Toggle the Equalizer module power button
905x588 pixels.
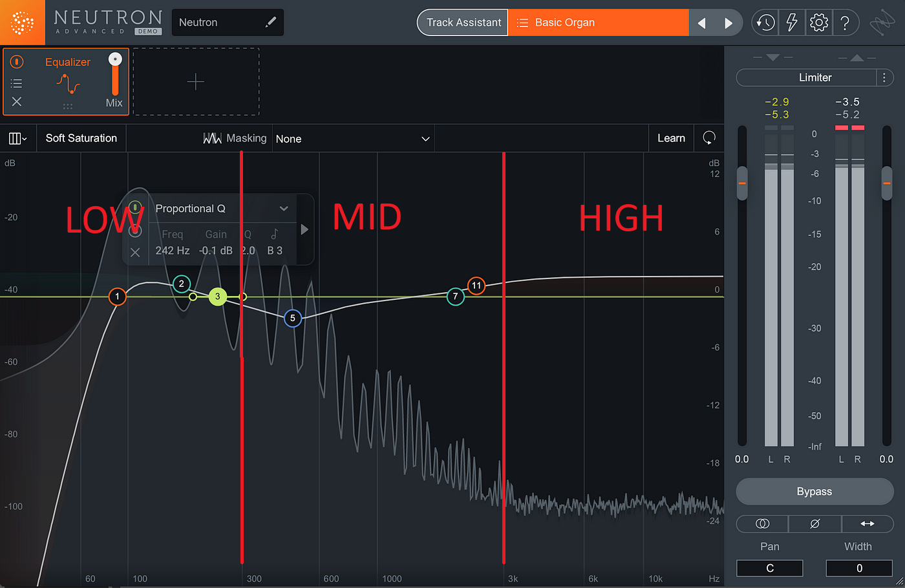pyautogui.click(x=17, y=62)
